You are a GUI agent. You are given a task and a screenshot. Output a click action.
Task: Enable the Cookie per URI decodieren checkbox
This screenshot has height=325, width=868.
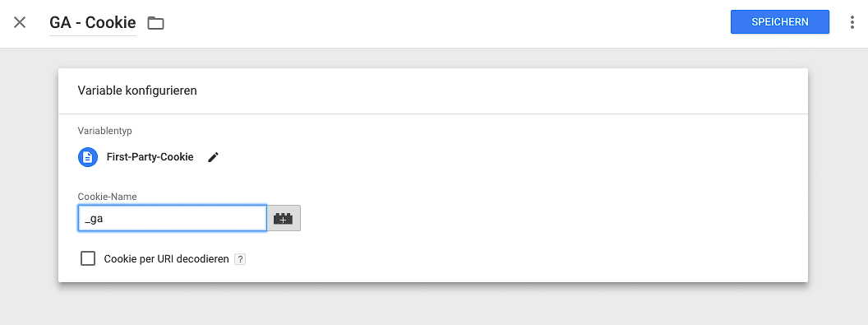click(88, 258)
